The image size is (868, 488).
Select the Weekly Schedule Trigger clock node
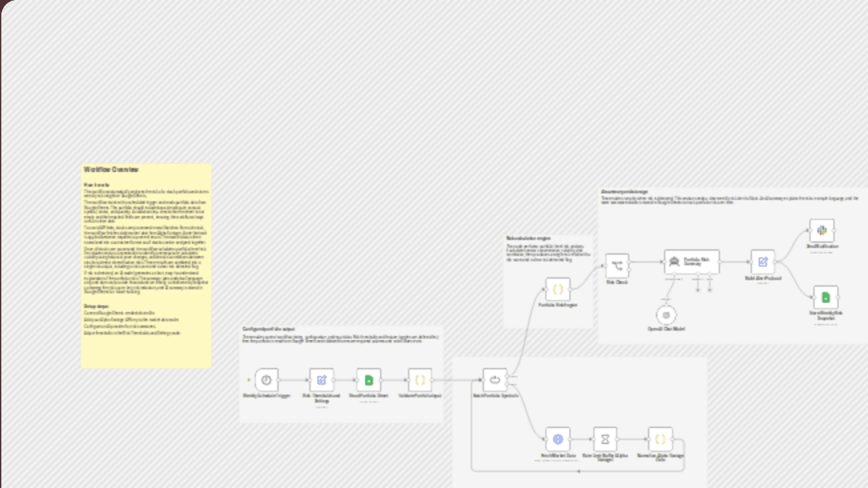coord(266,380)
